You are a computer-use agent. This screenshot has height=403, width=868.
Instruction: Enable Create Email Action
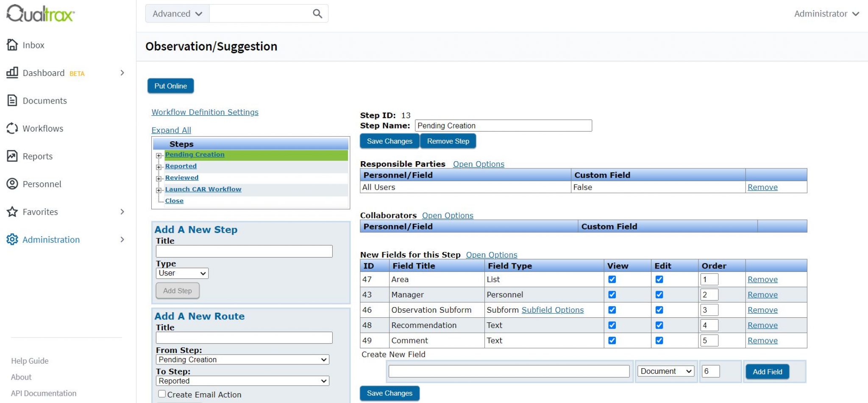tap(161, 394)
